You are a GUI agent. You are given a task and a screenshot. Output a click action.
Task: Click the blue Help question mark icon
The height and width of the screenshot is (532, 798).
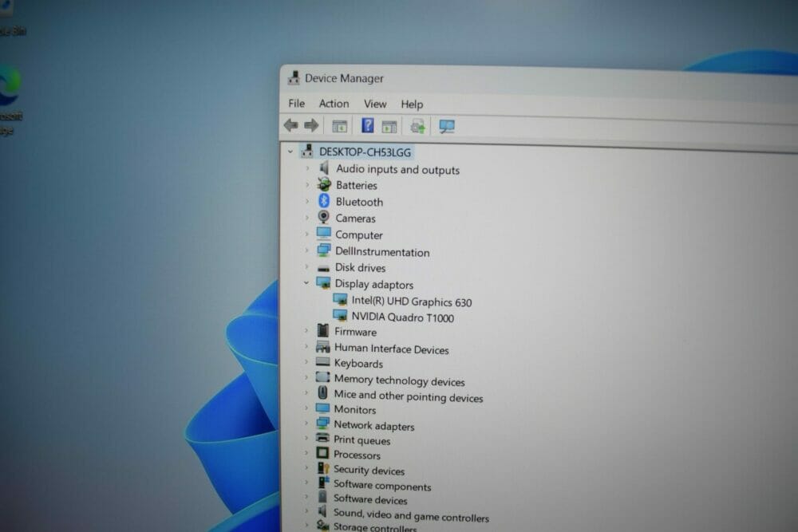[x=367, y=125]
